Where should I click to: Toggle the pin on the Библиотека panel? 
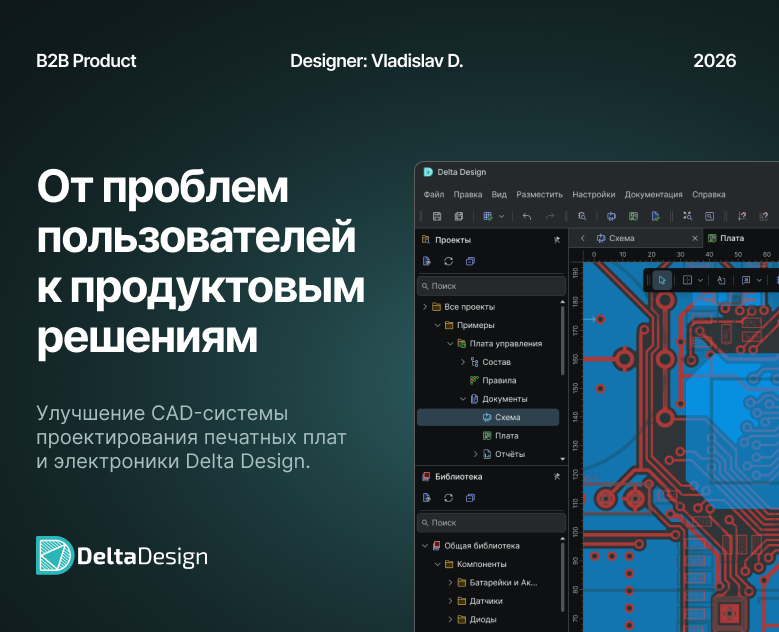pos(556,476)
